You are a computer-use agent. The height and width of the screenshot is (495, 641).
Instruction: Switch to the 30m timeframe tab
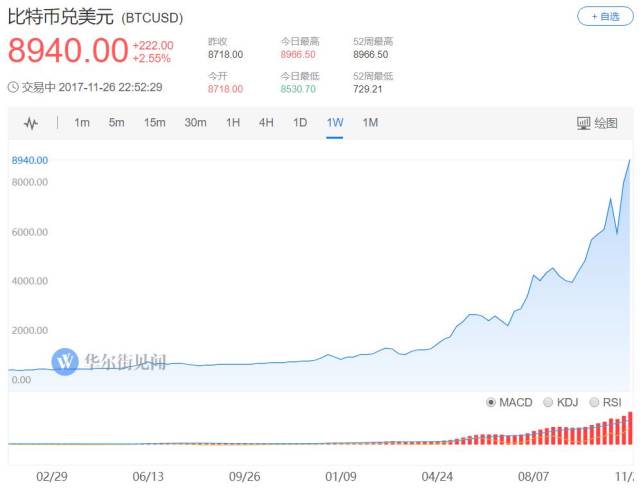(195, 123)
